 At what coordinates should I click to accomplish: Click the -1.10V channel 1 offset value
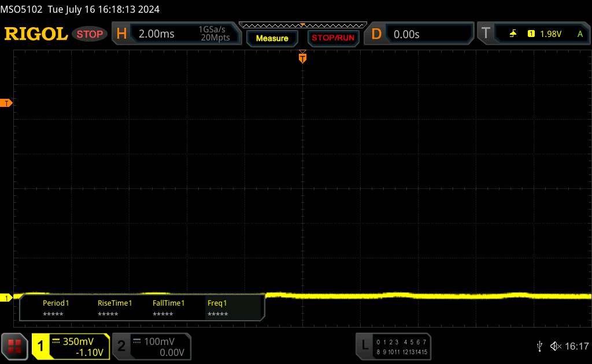coord(90,352)
